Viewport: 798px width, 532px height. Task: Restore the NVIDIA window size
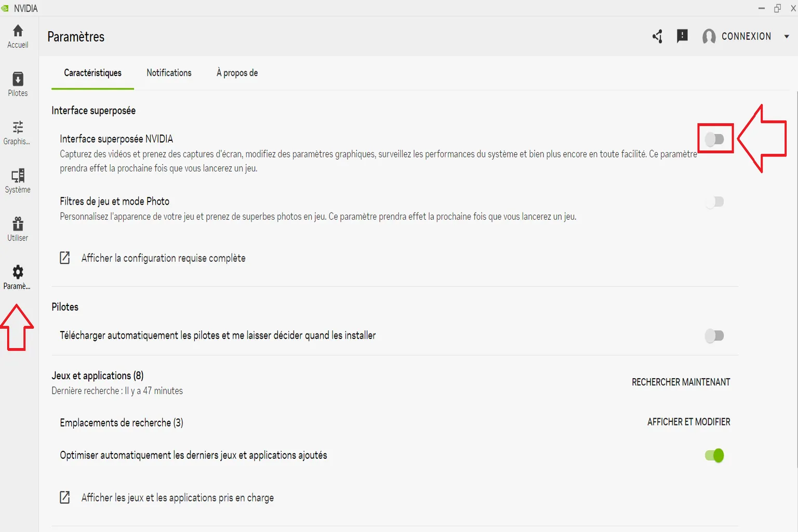click(778, 8)
